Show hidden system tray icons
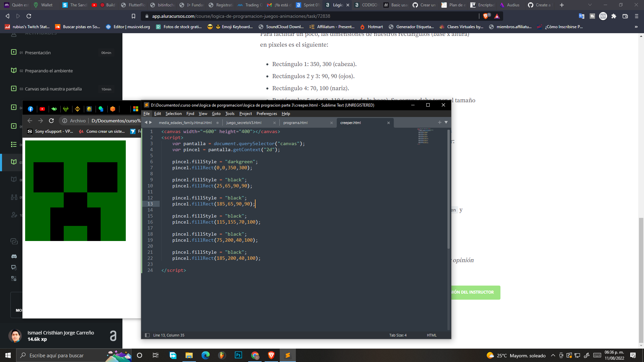The width and height of the screenshot is (644, 362). coord(553,355)
